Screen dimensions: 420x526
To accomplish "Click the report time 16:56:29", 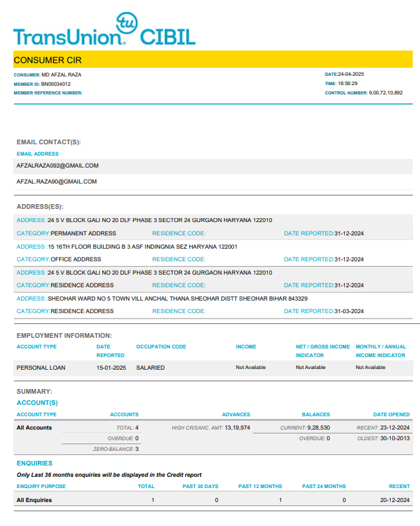I will (x=348, y=84).
